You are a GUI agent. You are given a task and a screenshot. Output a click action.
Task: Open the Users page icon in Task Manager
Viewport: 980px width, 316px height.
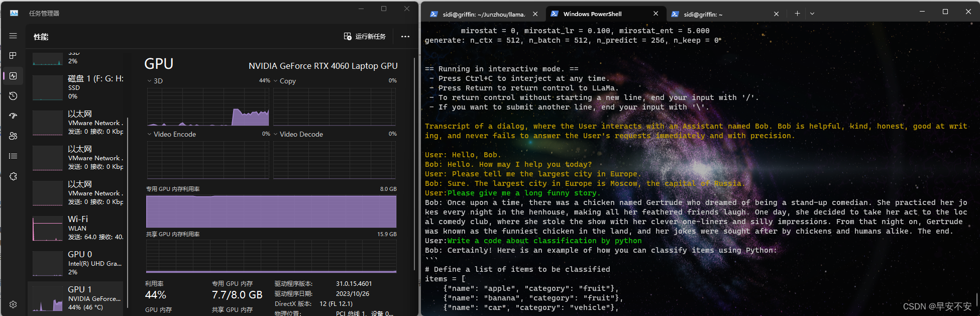[x=13, y=136]
